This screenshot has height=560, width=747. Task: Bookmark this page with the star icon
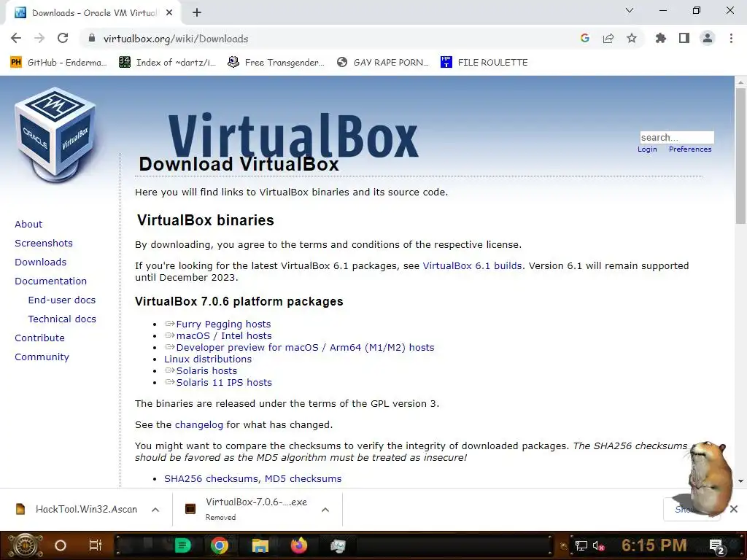point(632,39)
